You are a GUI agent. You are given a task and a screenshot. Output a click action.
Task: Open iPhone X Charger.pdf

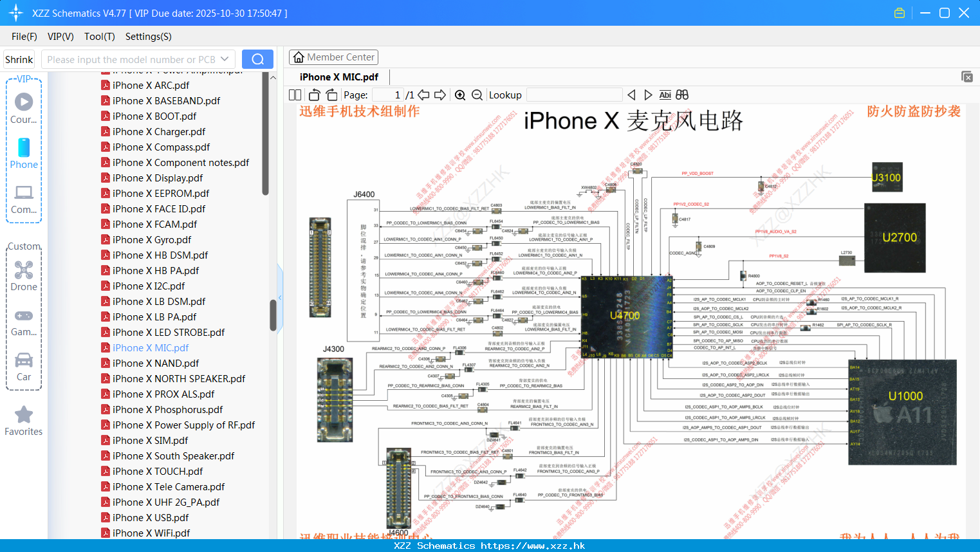click(x=159, y=131)
